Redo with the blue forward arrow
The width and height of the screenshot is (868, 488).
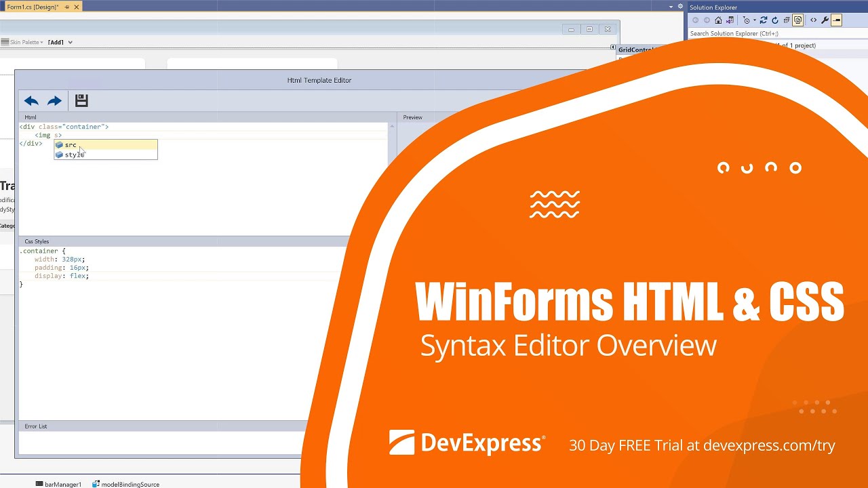[x=54, y=101]
